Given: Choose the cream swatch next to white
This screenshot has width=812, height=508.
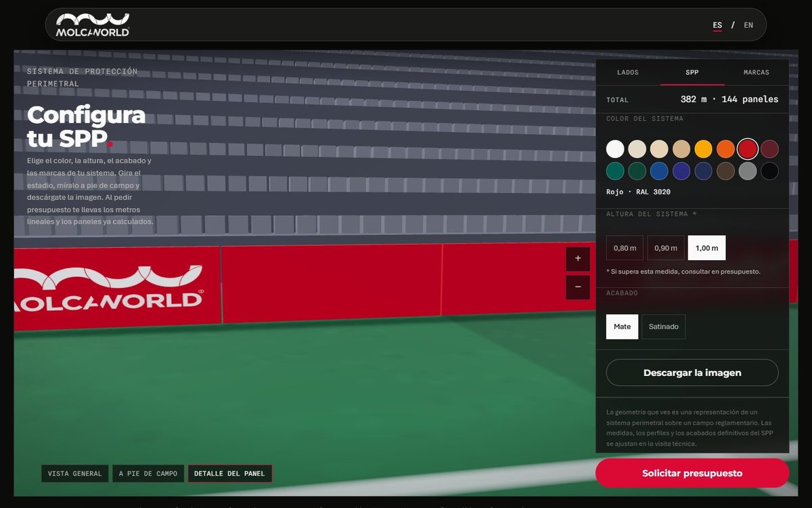Looking at the screenshot, I should (x=637, y=149).
